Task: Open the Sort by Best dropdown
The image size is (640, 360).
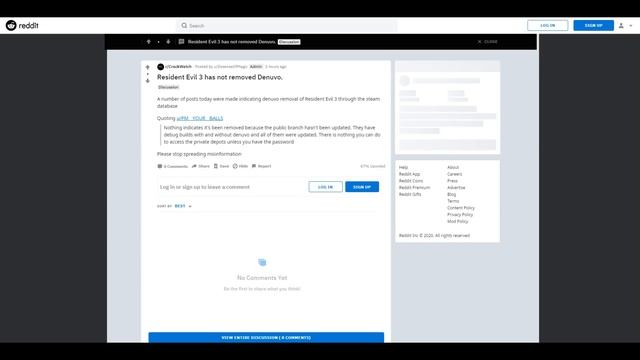Action: [183, 206]
